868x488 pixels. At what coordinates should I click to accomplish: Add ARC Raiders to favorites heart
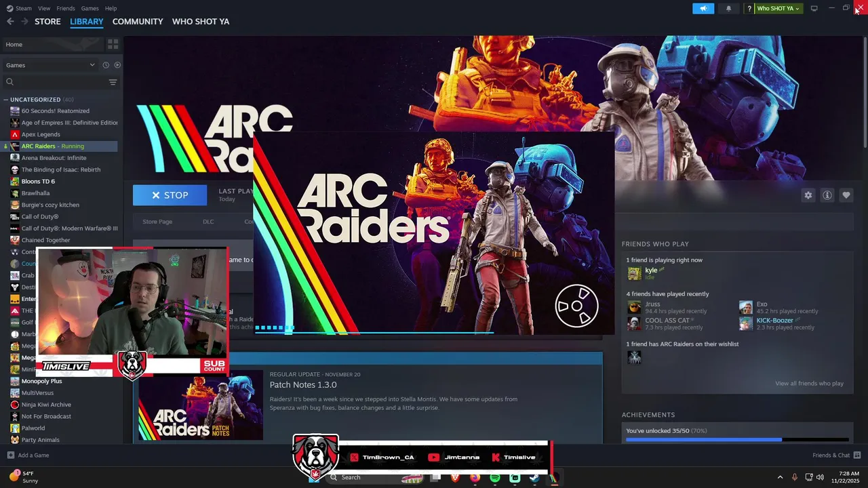tap(846, 195)
